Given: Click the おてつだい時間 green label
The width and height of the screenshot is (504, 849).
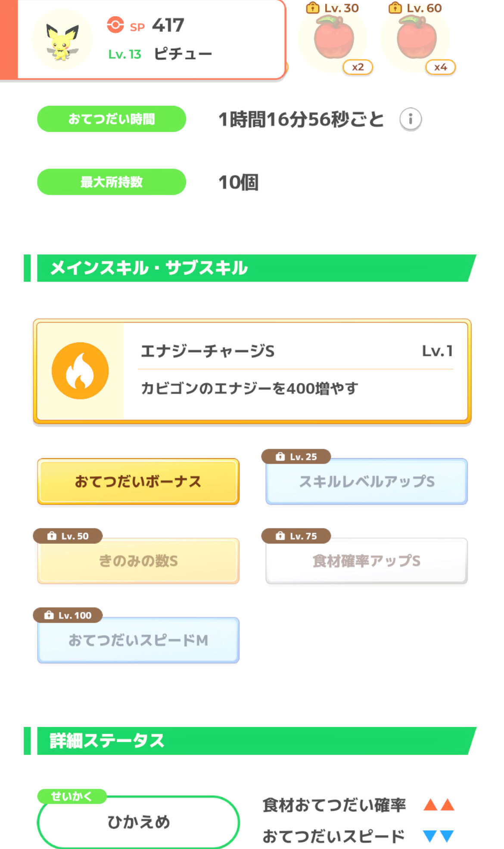Looking at the screenshot, I should tap(112, 119).
